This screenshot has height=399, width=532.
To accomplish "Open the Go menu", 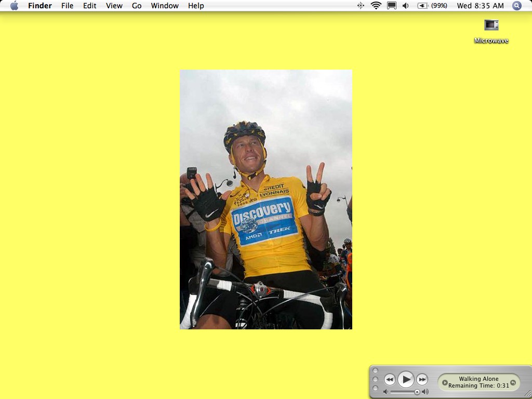I will (137, 5).
